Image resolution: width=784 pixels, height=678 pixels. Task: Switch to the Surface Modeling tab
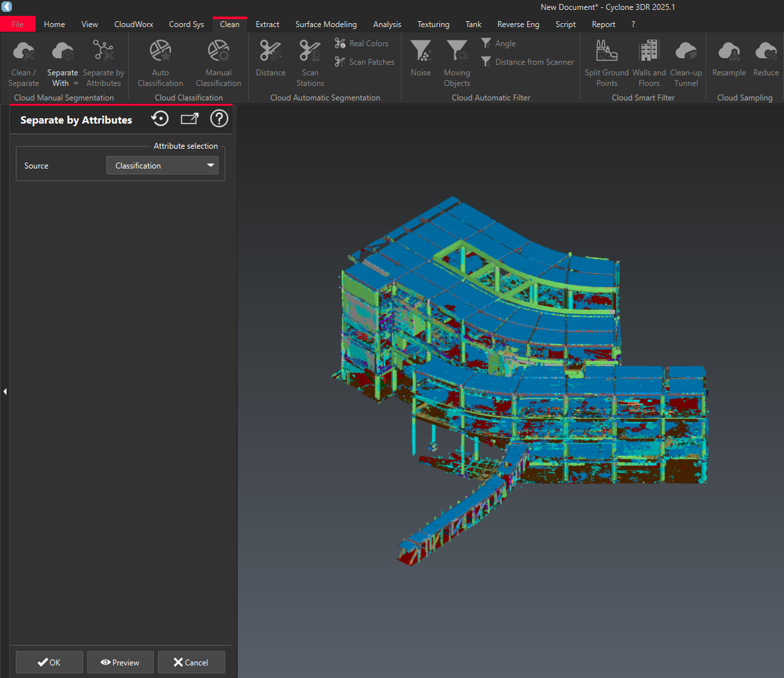point(326,24)
